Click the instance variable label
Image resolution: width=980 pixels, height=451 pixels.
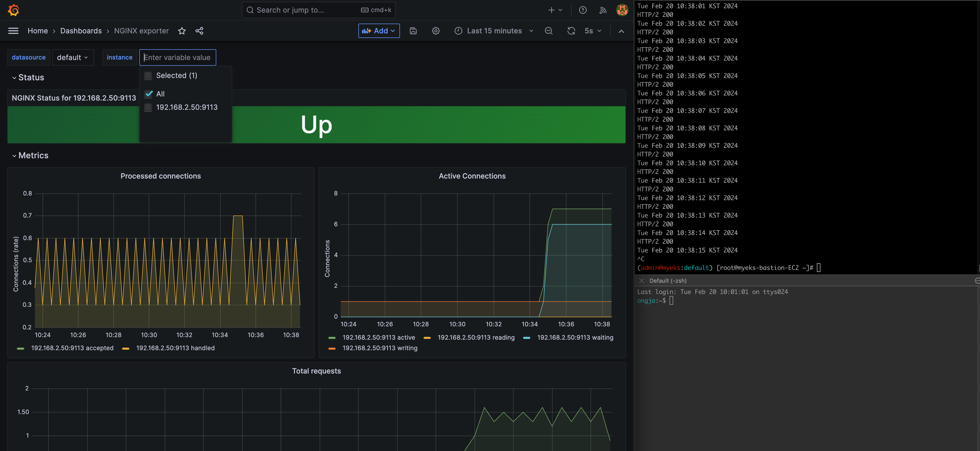tap(120, 57)
